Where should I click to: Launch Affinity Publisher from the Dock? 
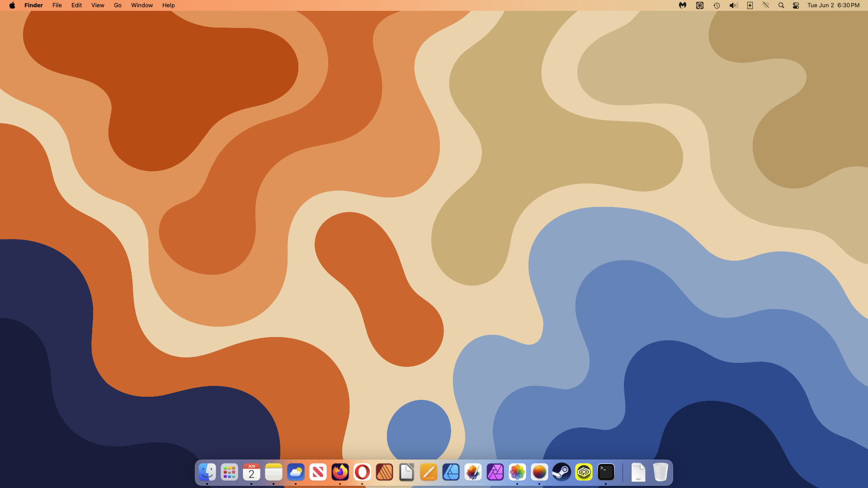pos(385,473)
